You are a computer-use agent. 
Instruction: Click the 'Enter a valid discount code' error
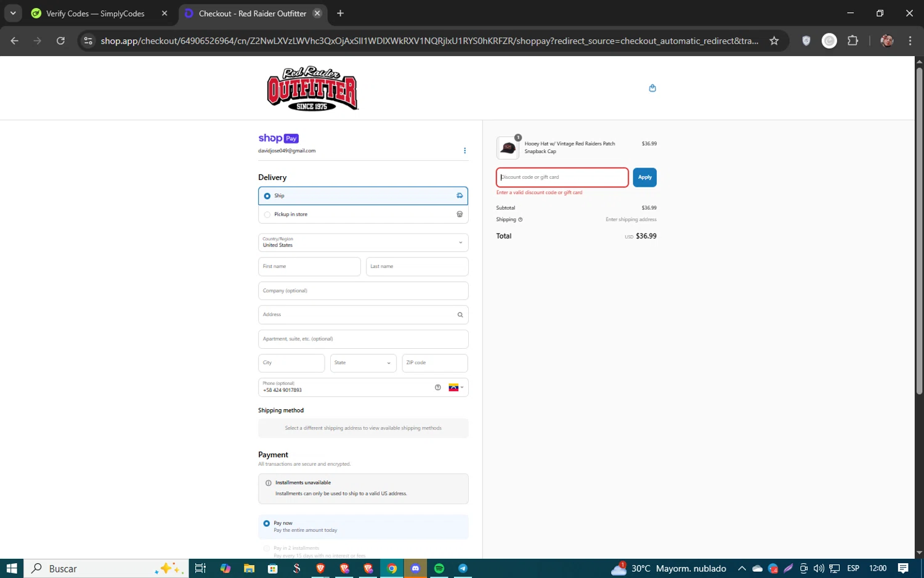pos(539,192)
